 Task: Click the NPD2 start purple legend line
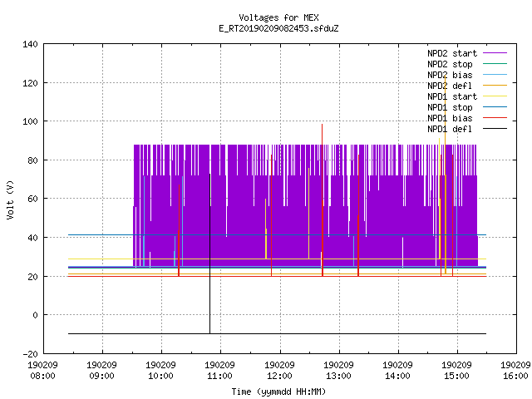click(x=495, y=53)
